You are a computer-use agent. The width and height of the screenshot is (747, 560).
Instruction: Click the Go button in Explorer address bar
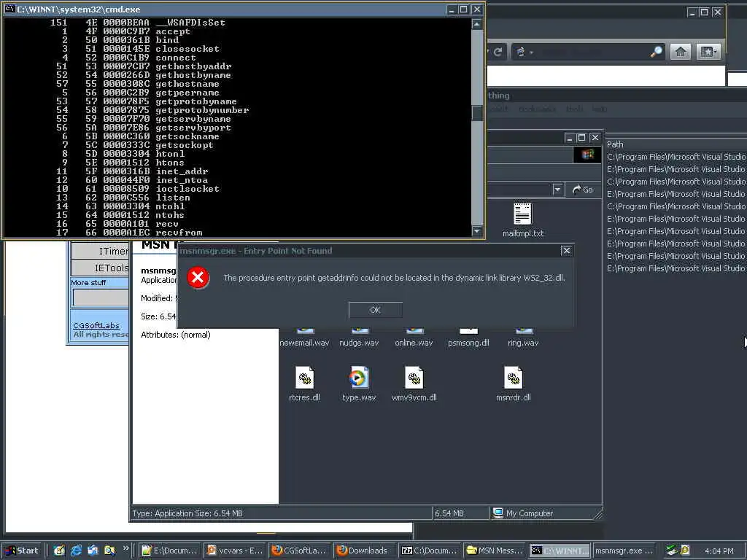click(583, 190)
